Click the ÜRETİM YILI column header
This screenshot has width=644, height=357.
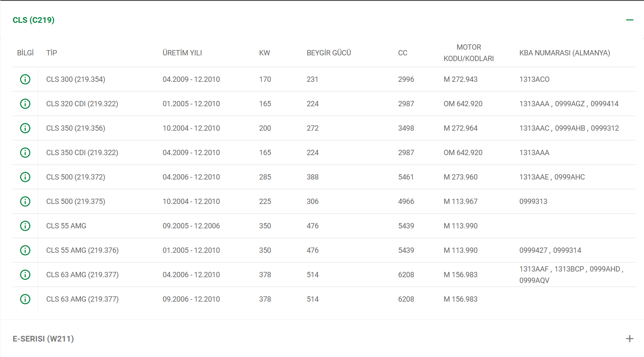182,53
